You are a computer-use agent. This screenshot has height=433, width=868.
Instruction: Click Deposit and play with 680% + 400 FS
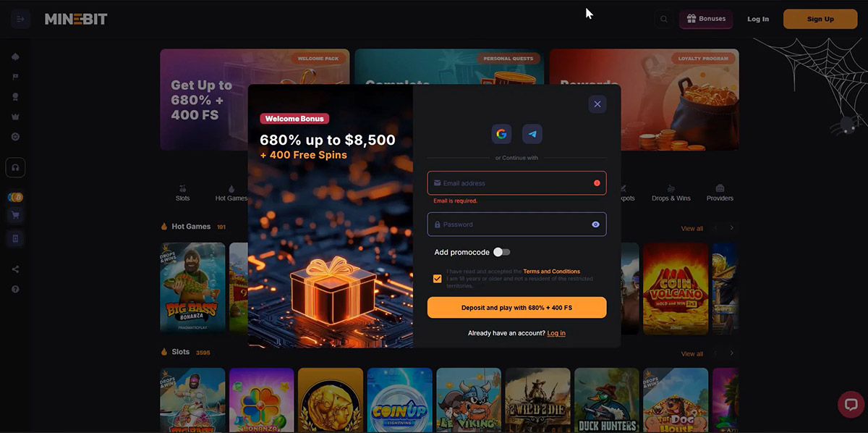click(x=516, y=308)
